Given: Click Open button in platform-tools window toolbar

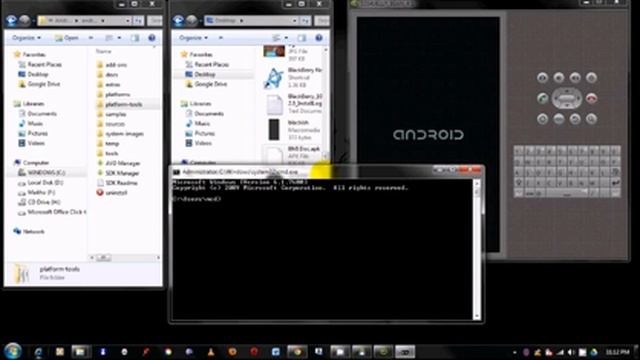Looking at the screenshot, I should coord(67,38).
